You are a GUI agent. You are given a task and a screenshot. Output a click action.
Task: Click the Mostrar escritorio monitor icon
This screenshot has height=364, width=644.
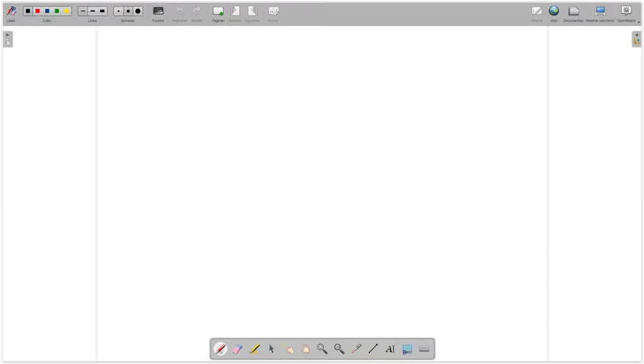[x=600, y=11]
